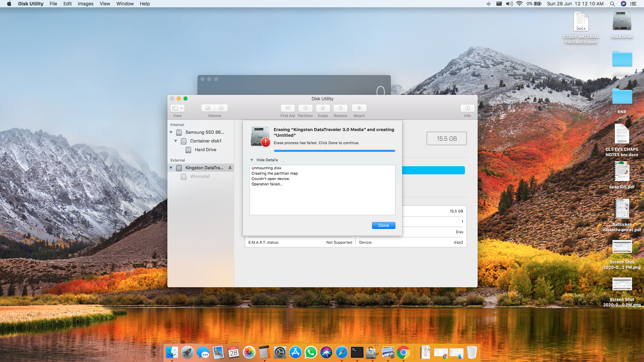The image size is (644, 362).
Task: Open the Images menu
Action: (x=86, y=4)
